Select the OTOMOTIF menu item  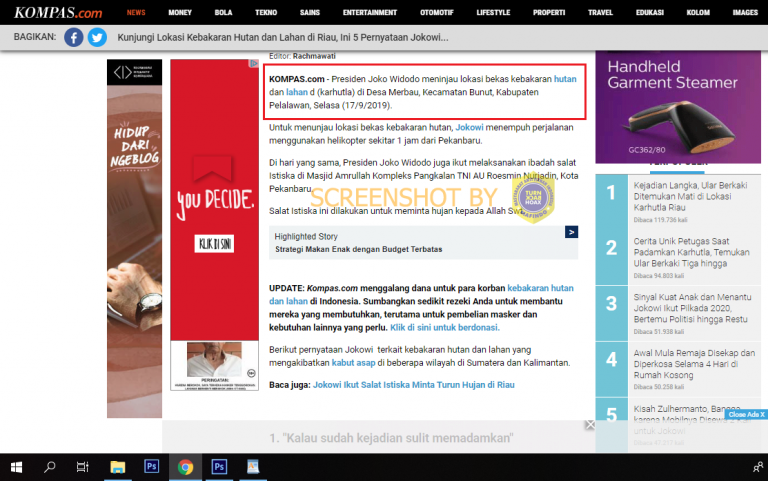436,13
